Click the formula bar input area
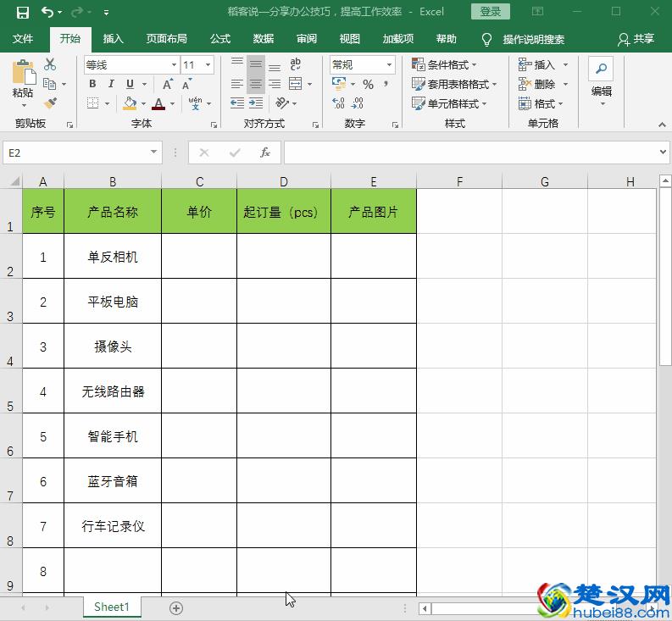Screen dimensions: 672x621 pos(471,152)
